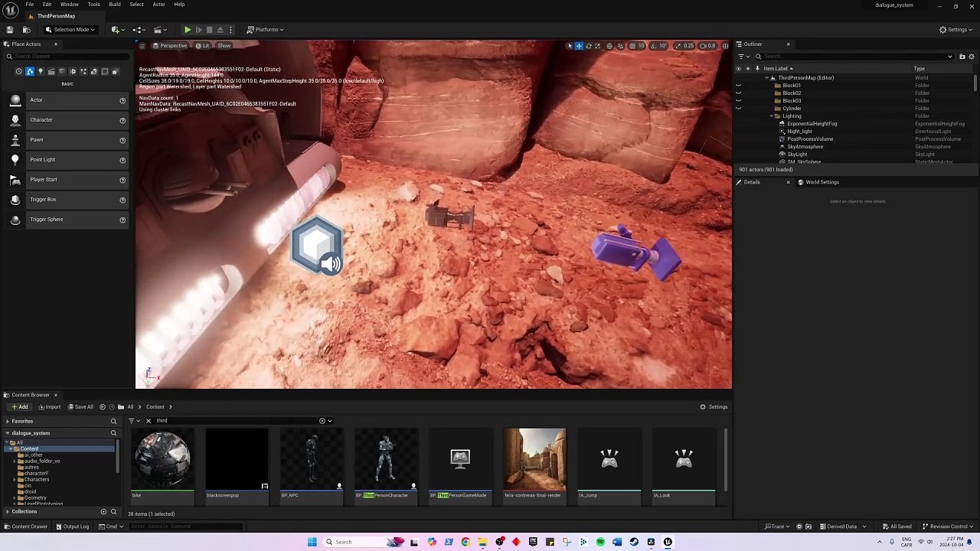
Task: Select the Trigger Sphere actor entry
Action: [x=67, y=220]
